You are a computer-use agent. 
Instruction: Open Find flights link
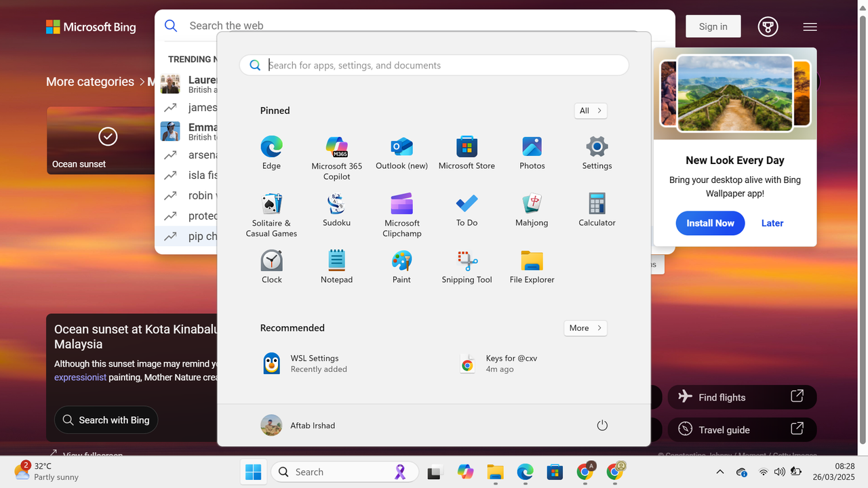tap(742, 397)
